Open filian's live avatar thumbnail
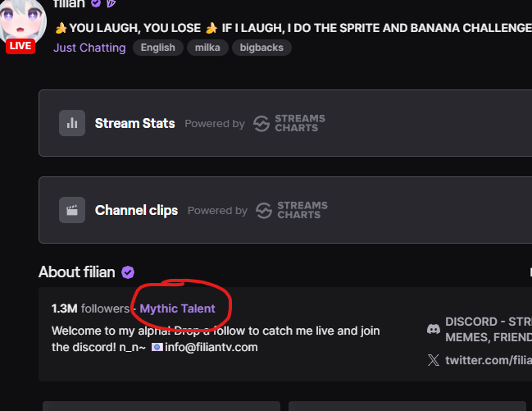Screen dimensions: 532x411 click(23, 24)
